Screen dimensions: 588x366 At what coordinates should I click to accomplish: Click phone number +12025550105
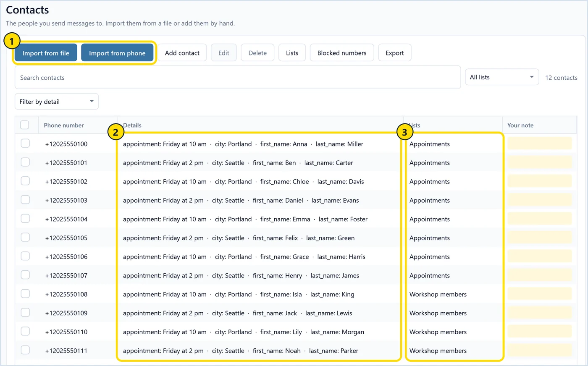[66, 238]
